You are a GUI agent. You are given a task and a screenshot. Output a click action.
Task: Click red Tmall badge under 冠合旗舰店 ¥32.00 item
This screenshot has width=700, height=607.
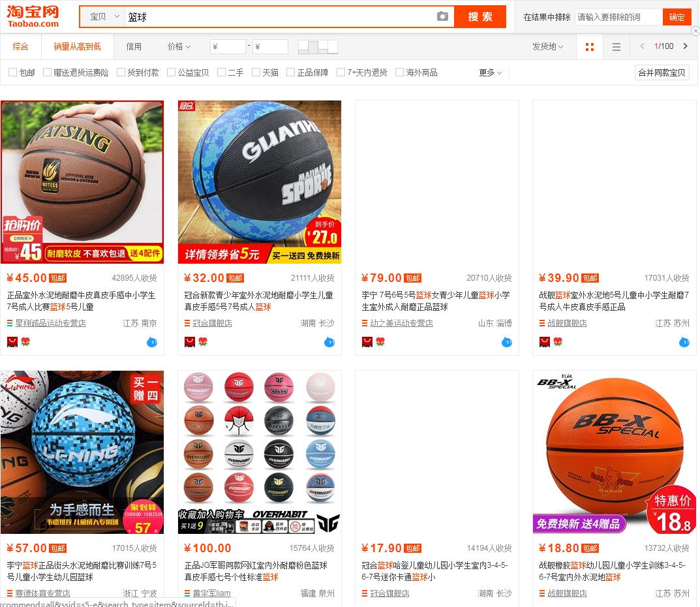190,342
